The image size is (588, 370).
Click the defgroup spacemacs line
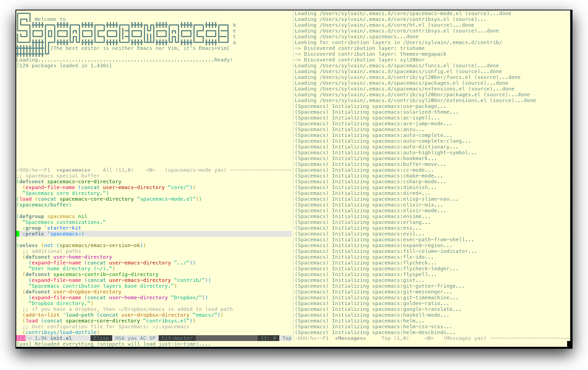coord(52,217)
